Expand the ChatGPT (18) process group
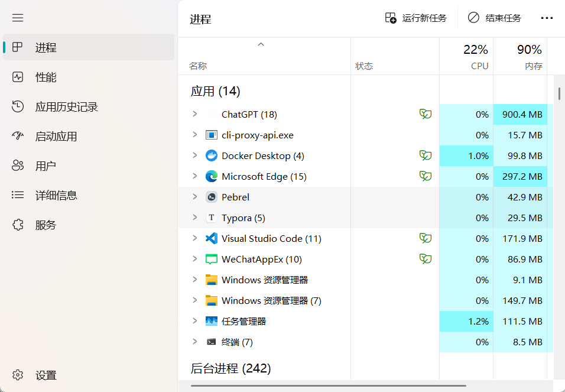This screenshot has height=392, width=565. pos(195,114)
